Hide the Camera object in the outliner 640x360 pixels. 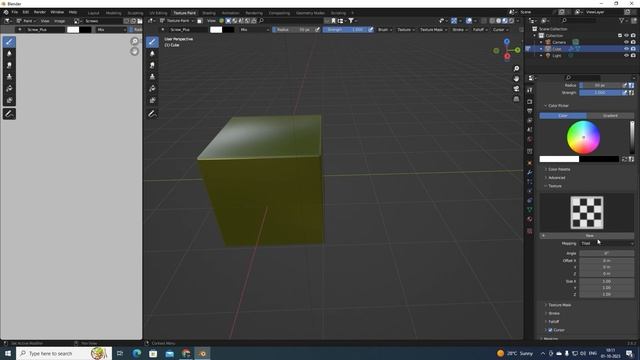(x=626, y=42)
